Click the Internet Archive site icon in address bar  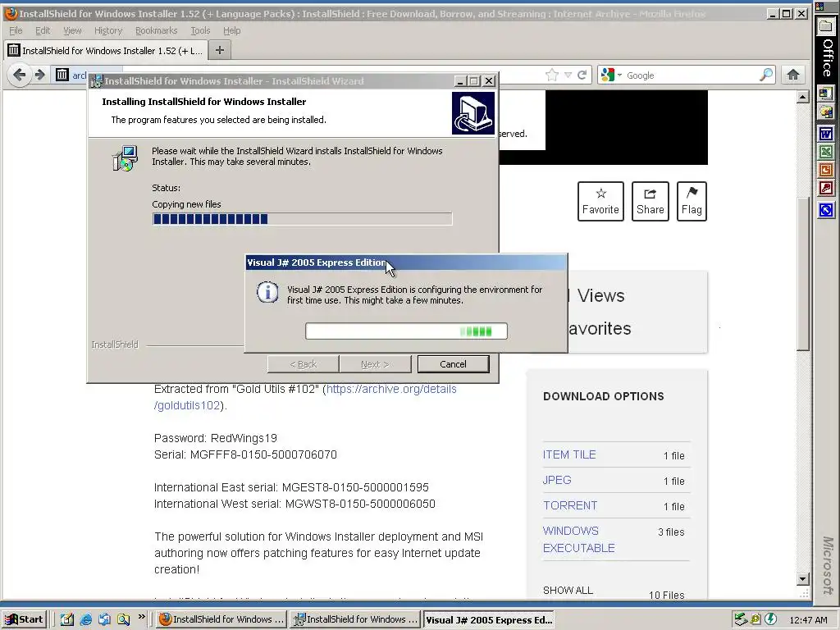(62, 75)
